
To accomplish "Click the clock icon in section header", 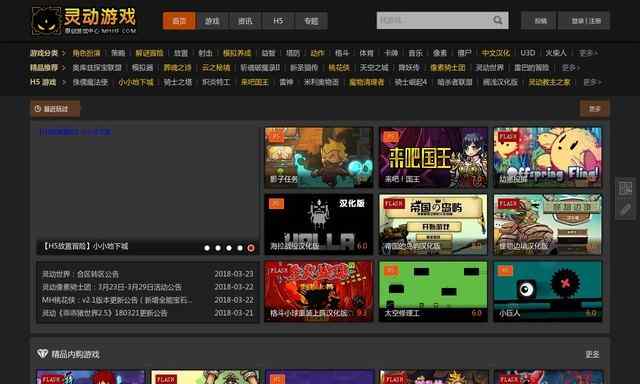I will 38,109.
